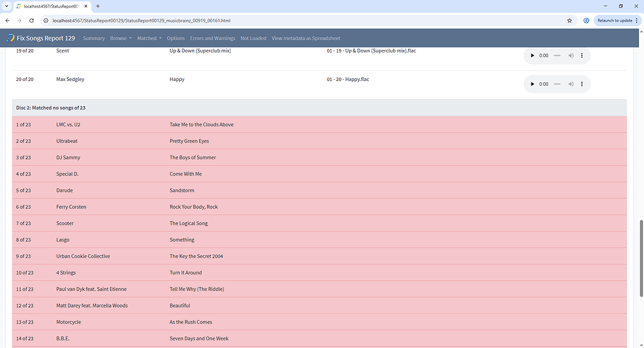Open the Chrome profile icon

pos(586,21)
